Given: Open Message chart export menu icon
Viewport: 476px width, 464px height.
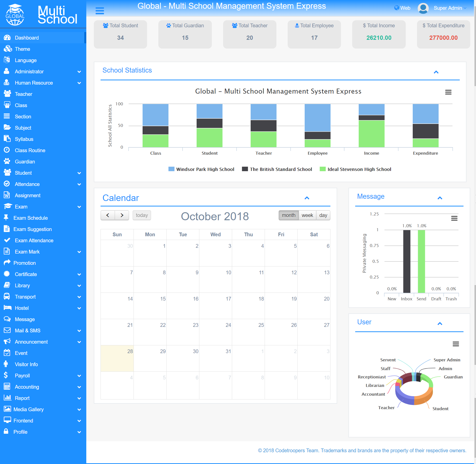Looking at the screenshot, I should tap(454, 218).
